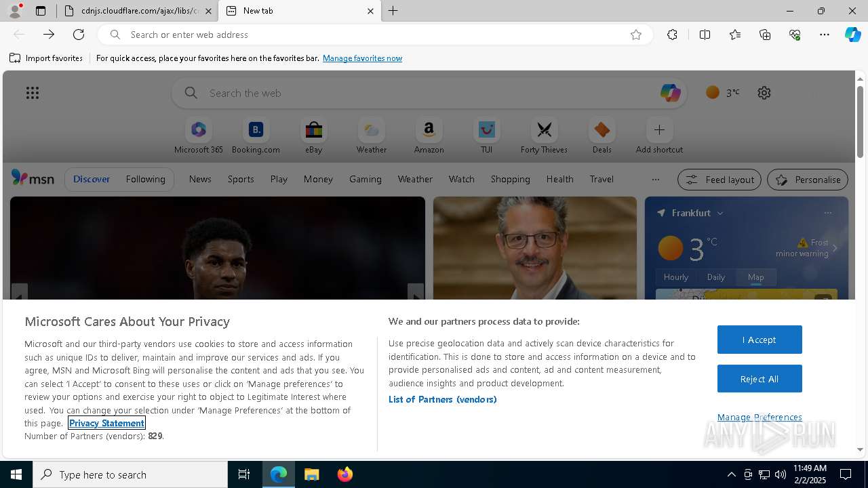Open the Weather shortcut tile
The height and width of the screenshot is (488, 868).
click(x=372, y=136)
